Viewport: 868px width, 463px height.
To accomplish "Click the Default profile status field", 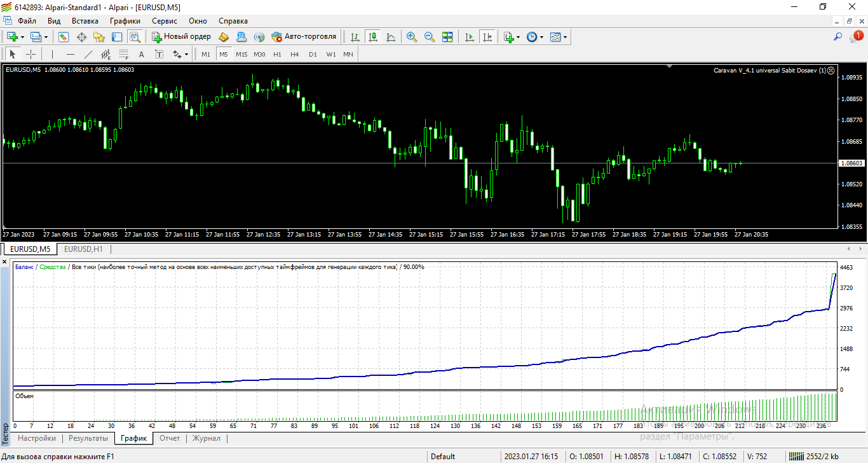I will point(443,456).
